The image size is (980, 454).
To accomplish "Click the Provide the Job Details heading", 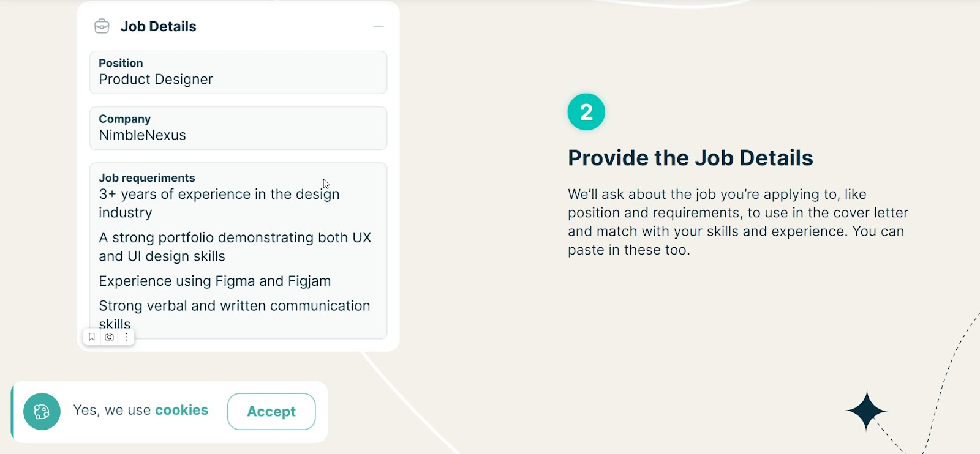I will coord(690,158).
